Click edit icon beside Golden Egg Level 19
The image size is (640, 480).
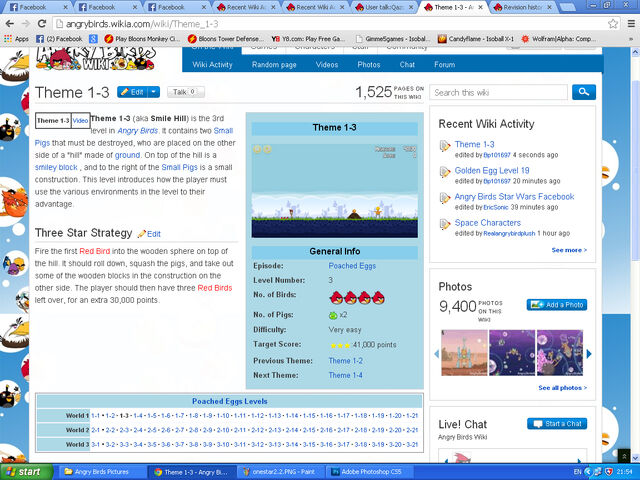click(x=444, y=172)
